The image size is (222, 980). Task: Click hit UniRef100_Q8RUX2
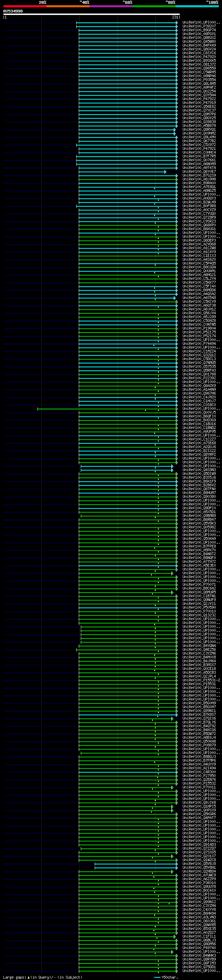[199, 38]
